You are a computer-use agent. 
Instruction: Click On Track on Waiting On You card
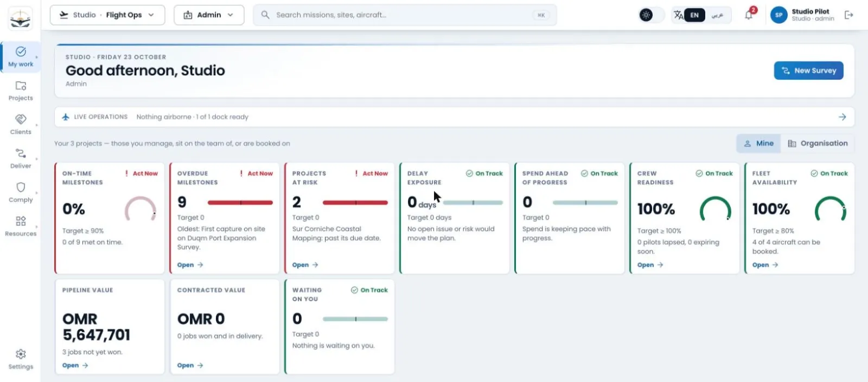(x=369, y=290)
